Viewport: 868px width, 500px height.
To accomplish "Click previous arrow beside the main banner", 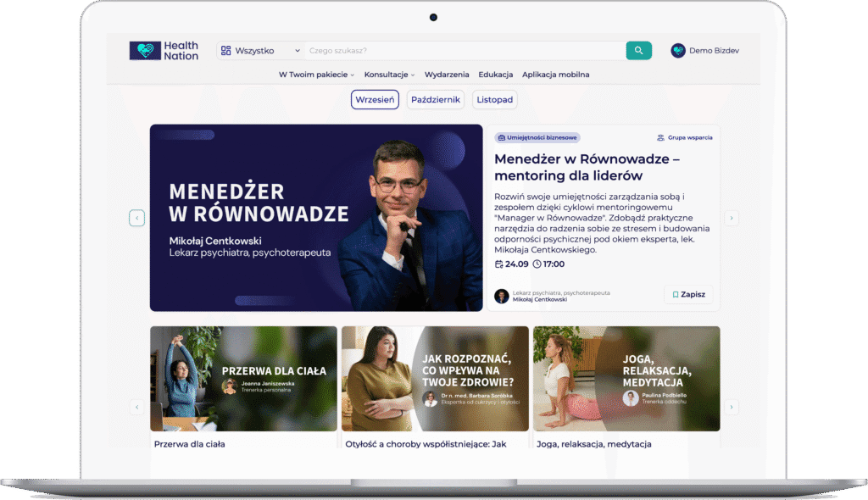I will 137,218.
